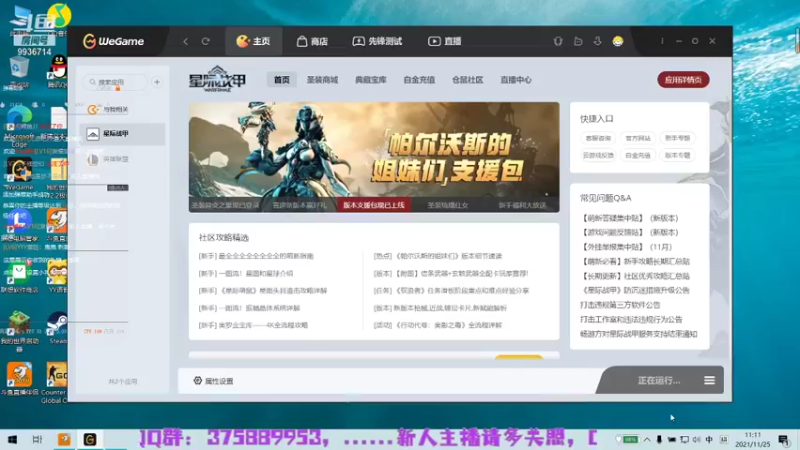The height and width of the screenshot is (450, 800).
Task: Open Steam desktop shortcut
Action: click(57, 328)
